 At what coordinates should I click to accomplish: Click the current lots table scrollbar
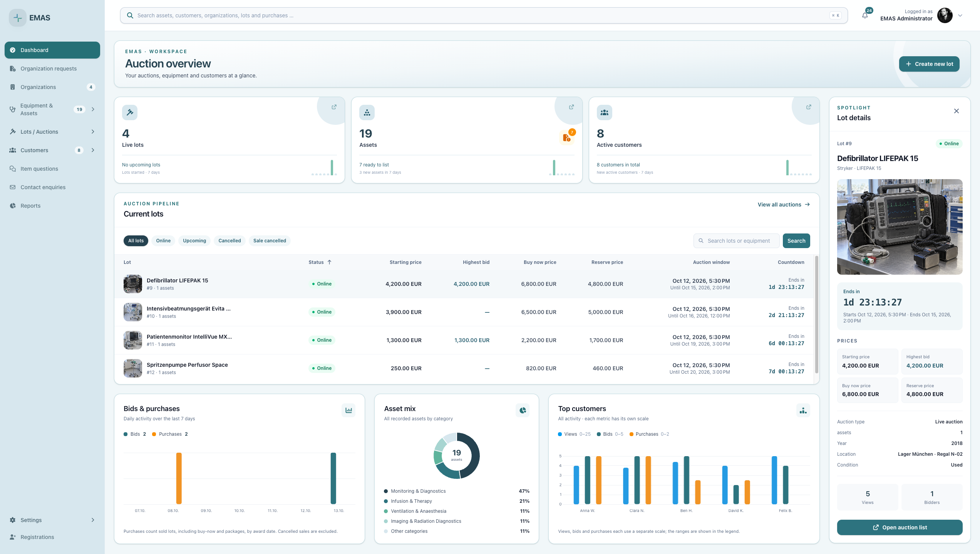coord(816,315)
